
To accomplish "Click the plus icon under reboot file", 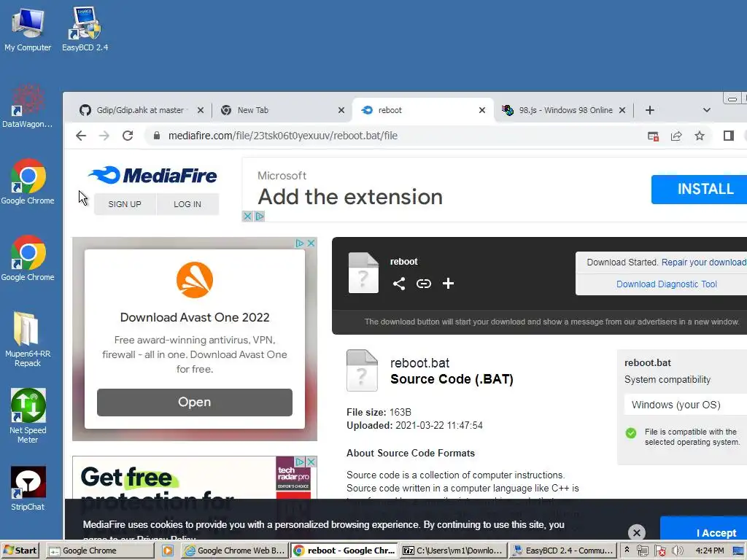I will coord(448,284).
